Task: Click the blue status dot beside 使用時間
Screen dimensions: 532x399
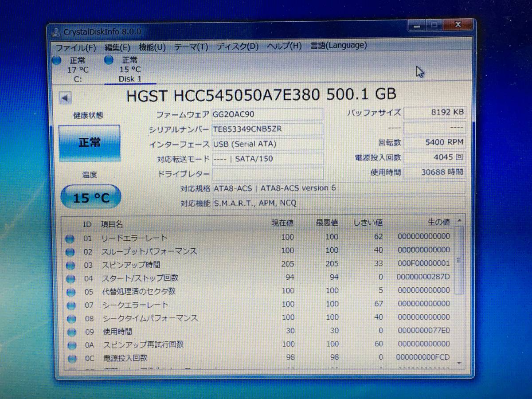Action: click(x=70, y=331)
